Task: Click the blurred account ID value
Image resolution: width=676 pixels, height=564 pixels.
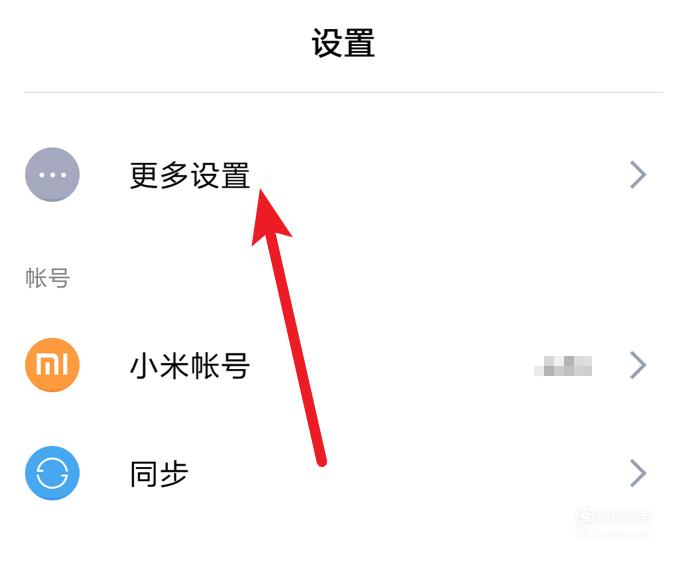Action: point(563,366)
